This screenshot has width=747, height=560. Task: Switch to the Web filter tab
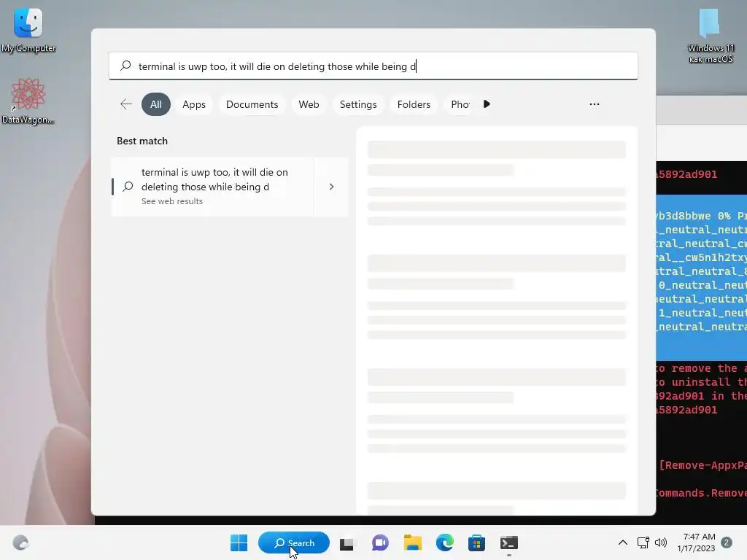[309, 104]
